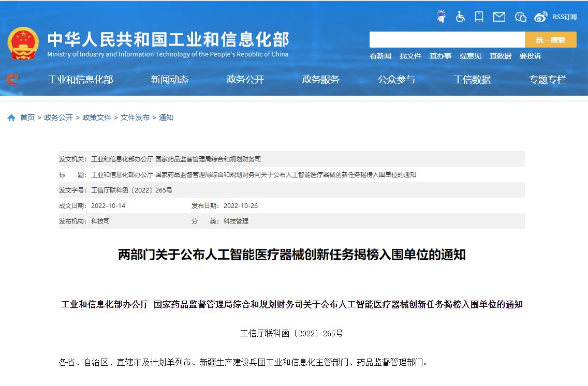Click the home icon in breadcrumb
This screenshot has width=588, height=386.
coord(11,117)
